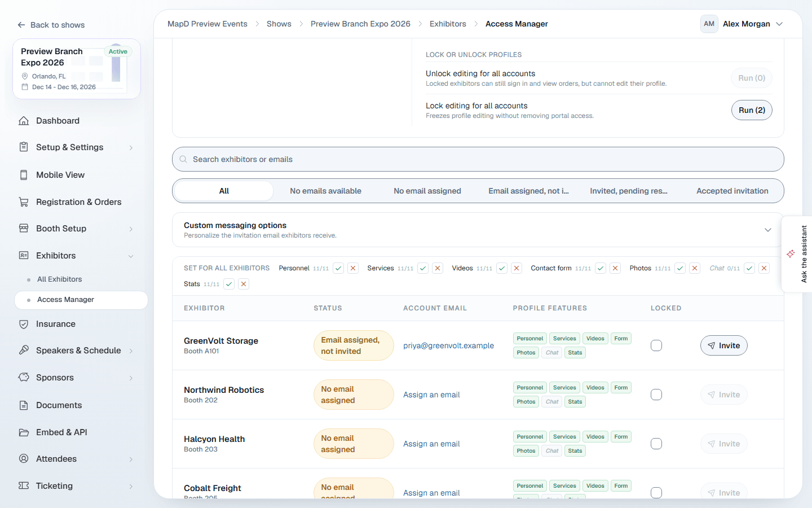The image size is (812, 508).
Task: Disable Videos for all exhibitors with red X
Action: coord(517,268)
